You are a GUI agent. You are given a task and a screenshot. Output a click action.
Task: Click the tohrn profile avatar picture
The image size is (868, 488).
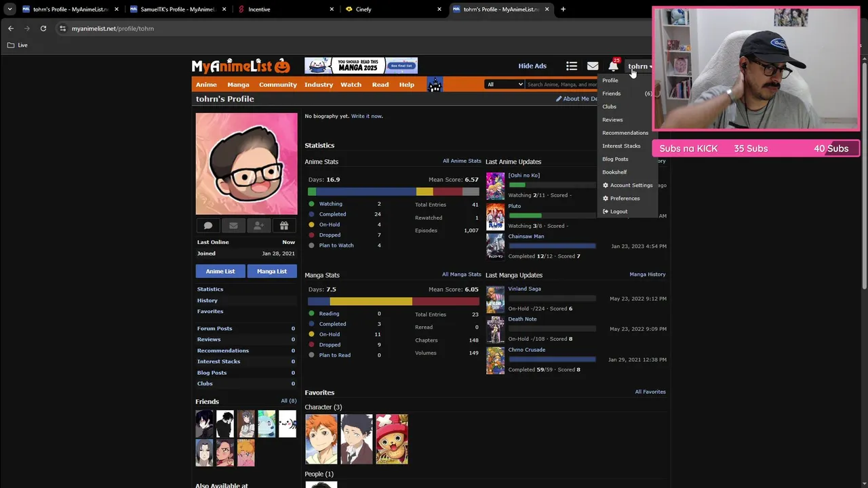pyautogui.click(x=246, y=164)
